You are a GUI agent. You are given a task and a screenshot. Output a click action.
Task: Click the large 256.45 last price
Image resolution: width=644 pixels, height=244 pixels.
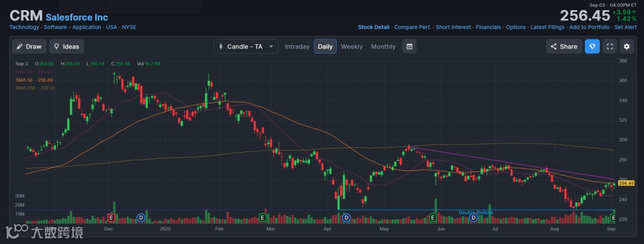[x=585, y=16]
